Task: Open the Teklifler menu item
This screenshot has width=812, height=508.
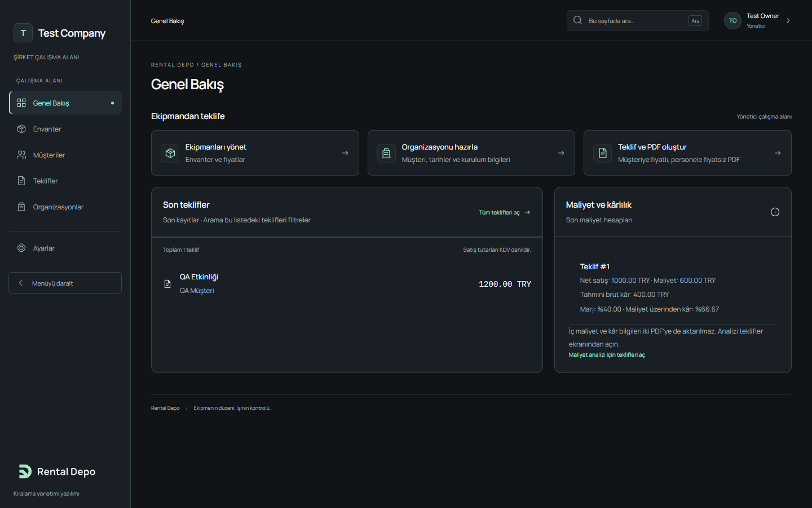Action: (65, 181)
